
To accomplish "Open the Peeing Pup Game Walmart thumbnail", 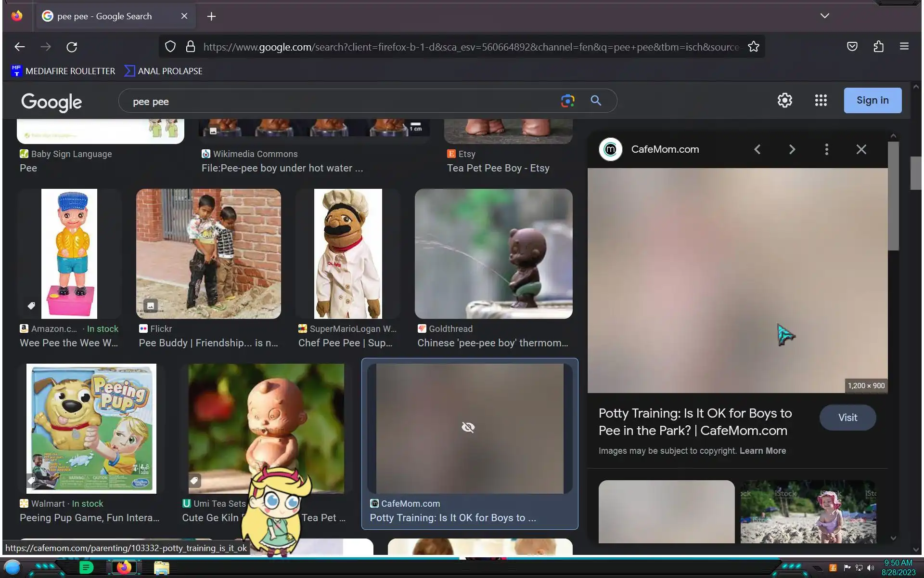I will coord(91,428).
